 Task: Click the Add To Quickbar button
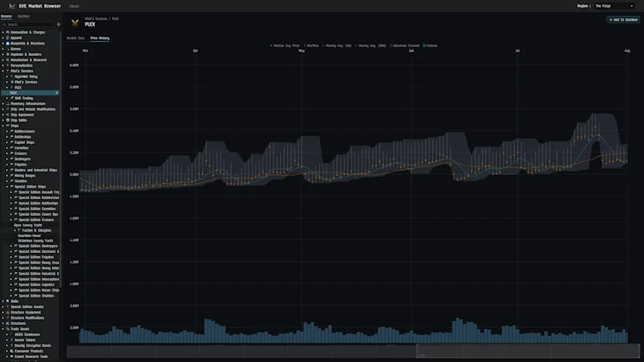tap(623, 20)
